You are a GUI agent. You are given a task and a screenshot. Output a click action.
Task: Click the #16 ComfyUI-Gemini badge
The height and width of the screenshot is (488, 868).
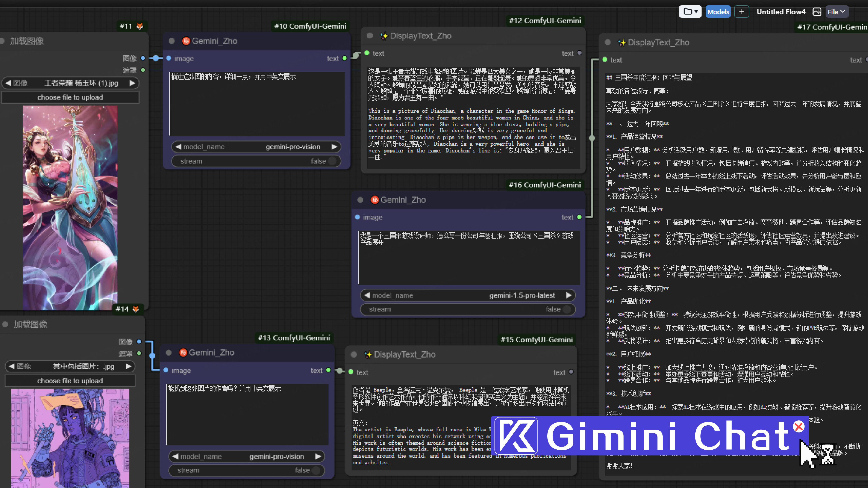coord(545,185)
